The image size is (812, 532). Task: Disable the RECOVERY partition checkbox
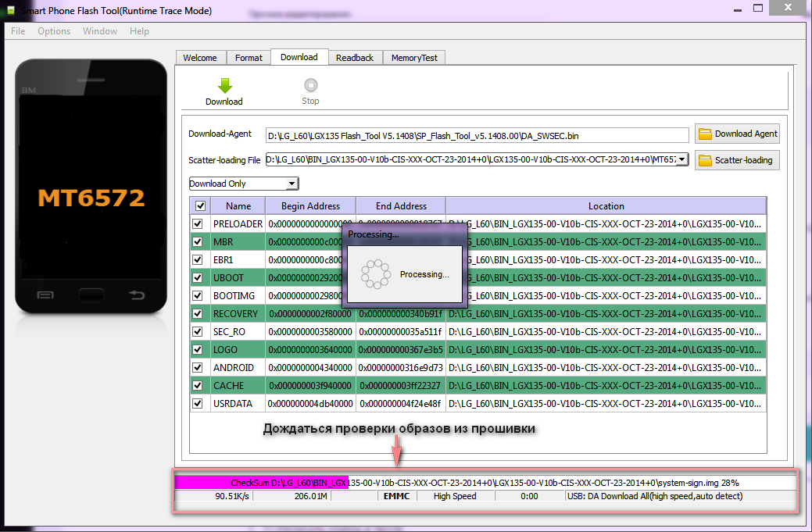coord(200,314)
